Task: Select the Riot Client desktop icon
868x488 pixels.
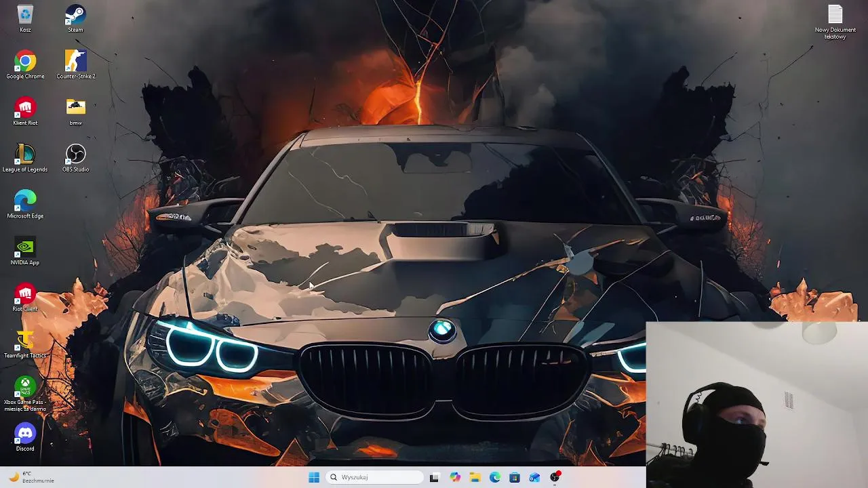Action: (25, 298)
